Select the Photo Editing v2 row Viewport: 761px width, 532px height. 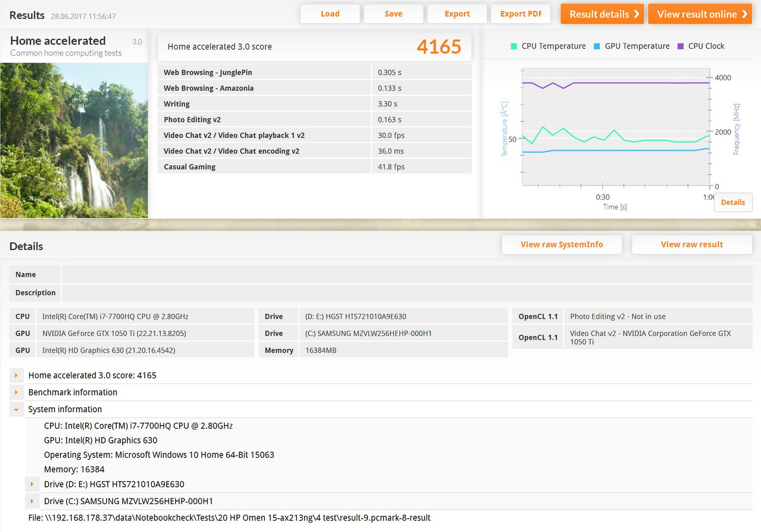click(x=314, y=120)
